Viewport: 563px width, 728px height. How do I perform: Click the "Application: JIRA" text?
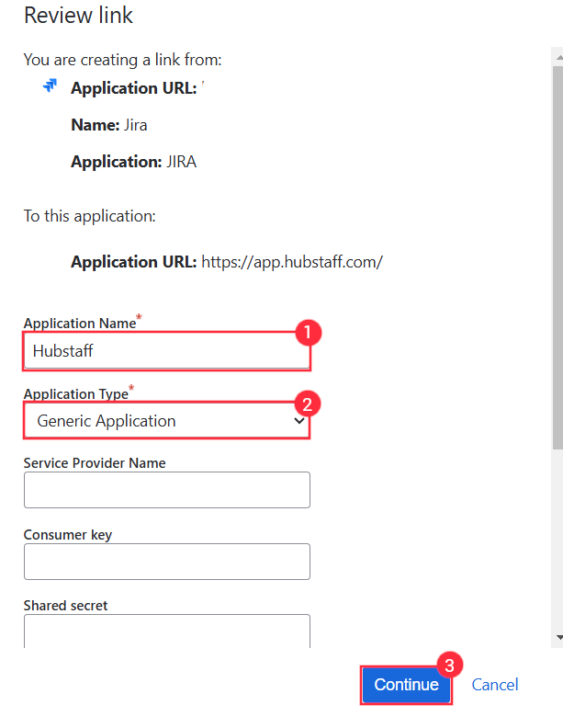[x=133, y=162]
